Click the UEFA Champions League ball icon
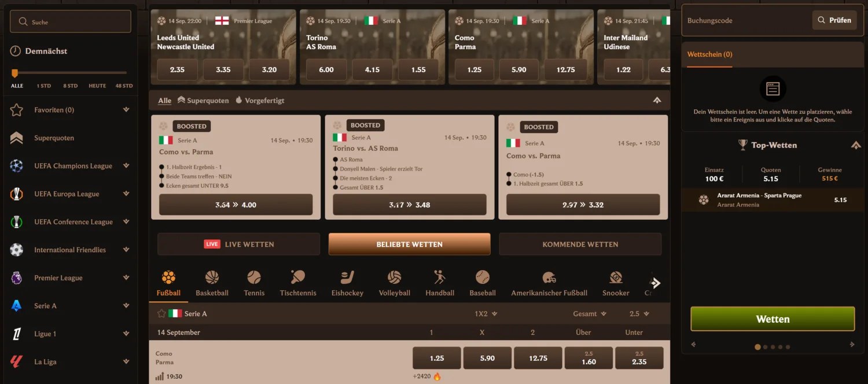868x384 pixels. (17, 166)
